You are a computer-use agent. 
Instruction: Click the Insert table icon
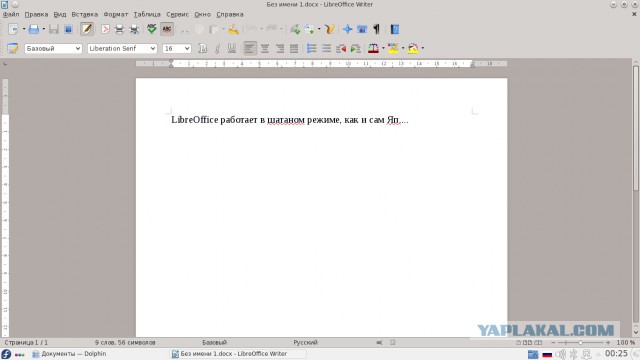point(310,29)
